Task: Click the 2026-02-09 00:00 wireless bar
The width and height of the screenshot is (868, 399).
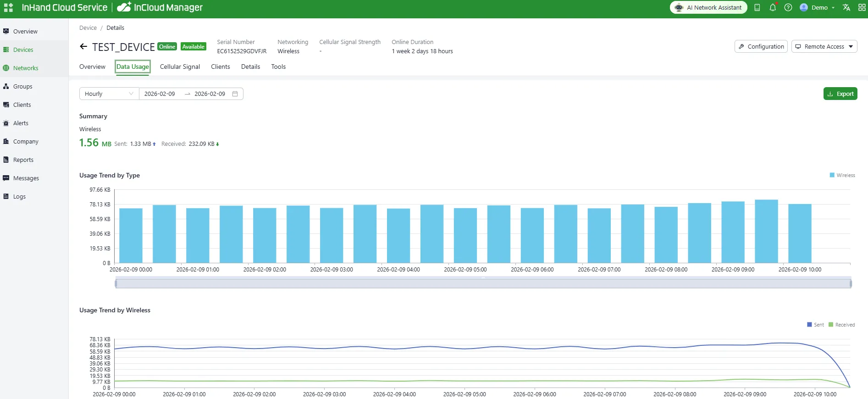Action: (131, 236)
